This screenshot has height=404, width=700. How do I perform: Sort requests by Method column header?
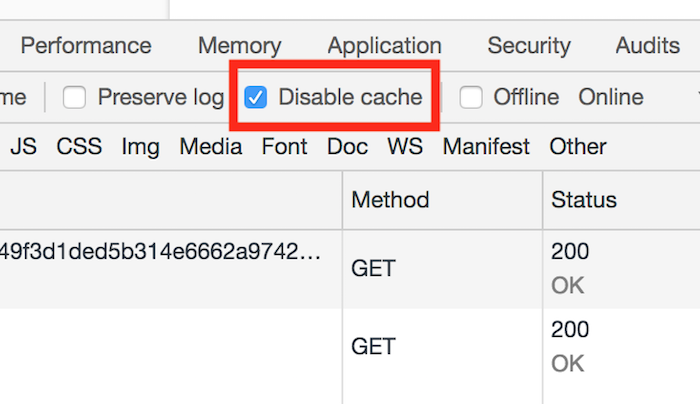(390, 200)
